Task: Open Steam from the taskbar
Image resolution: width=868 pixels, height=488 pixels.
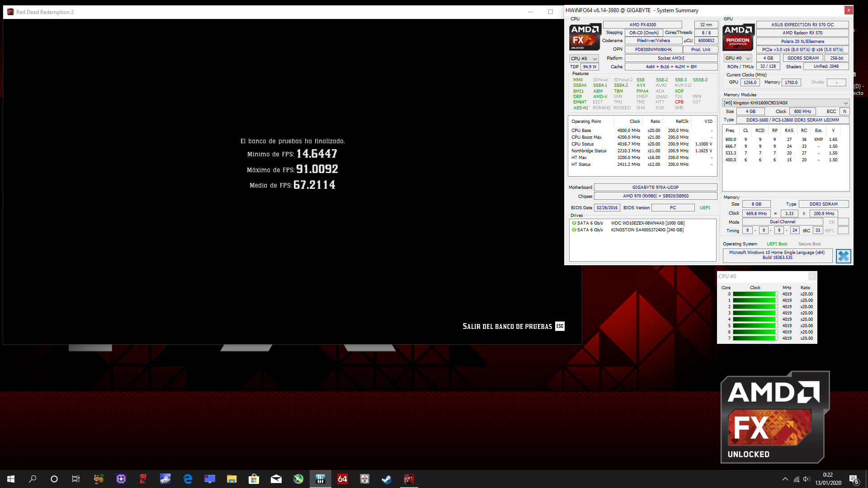Action: tap(387, 479)
